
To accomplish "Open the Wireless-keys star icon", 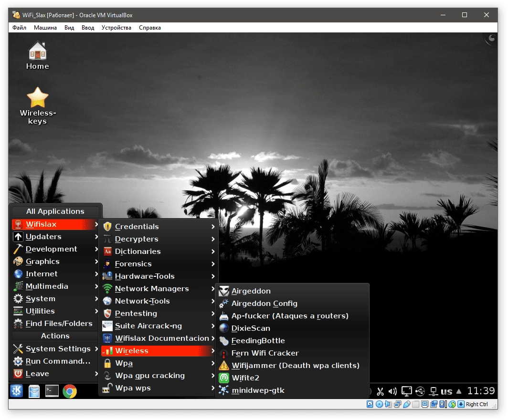I will click(38, 106).
